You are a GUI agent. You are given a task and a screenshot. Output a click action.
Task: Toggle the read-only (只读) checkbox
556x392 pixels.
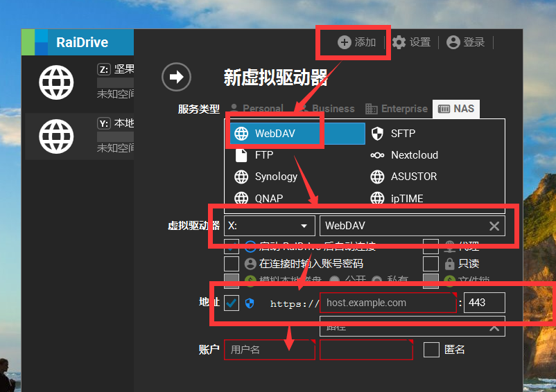click(x=431, y=264)
